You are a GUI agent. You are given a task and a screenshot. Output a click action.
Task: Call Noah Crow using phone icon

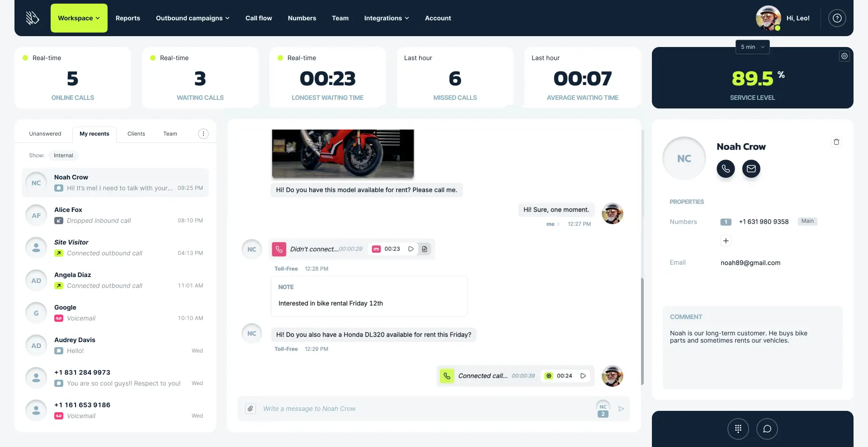726,169
